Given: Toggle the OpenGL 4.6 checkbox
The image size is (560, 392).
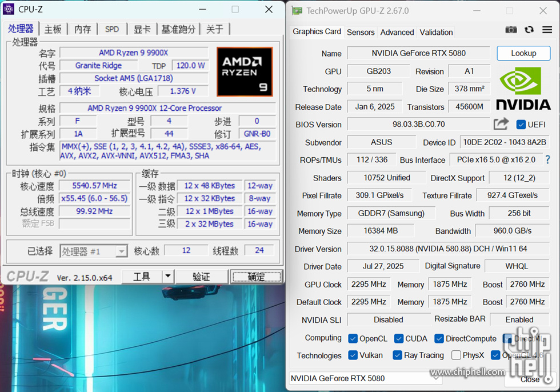Looking at the screenshot, I should click(x=495, y=355).
